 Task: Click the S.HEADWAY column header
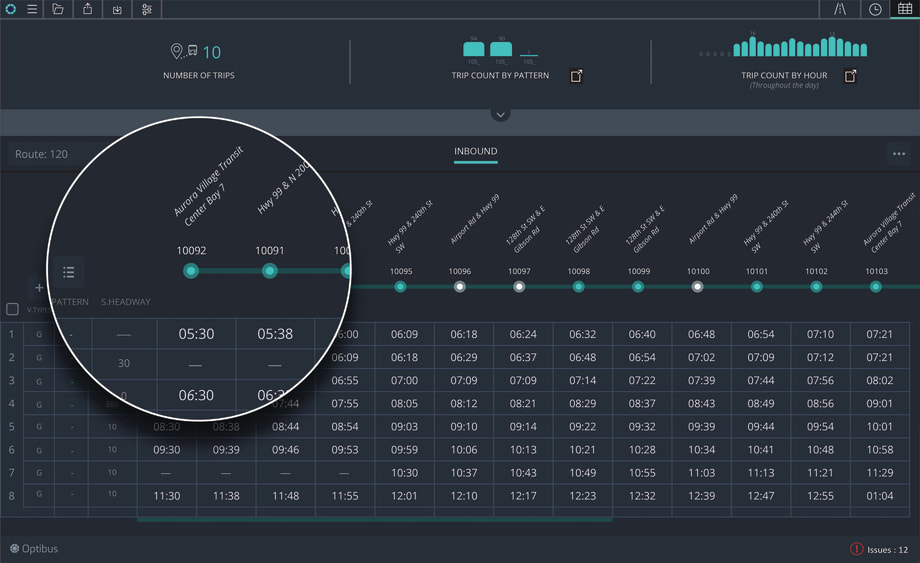[126, 302]
